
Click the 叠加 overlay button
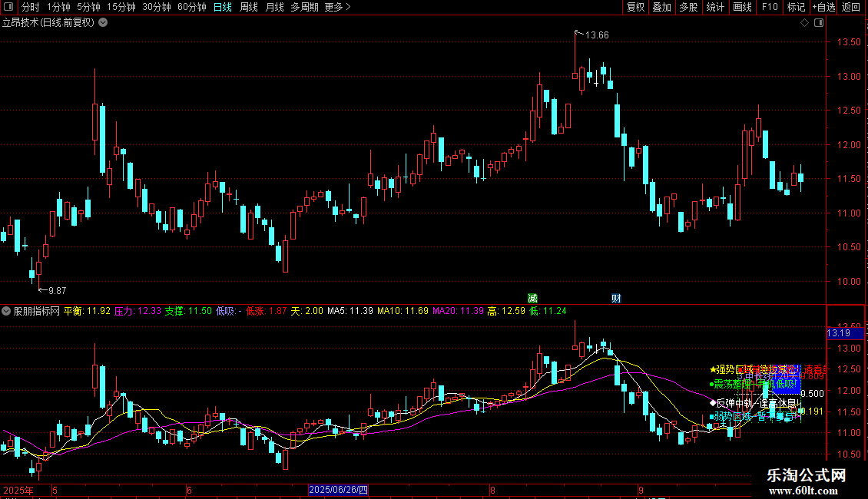click(x=662, y=7)
